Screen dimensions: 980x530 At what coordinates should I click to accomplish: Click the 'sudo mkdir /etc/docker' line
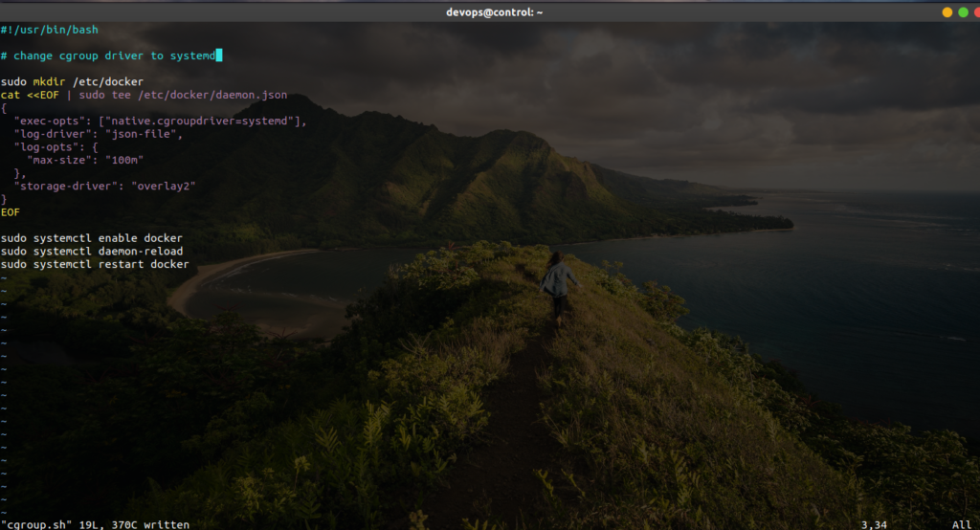point(72,82)
